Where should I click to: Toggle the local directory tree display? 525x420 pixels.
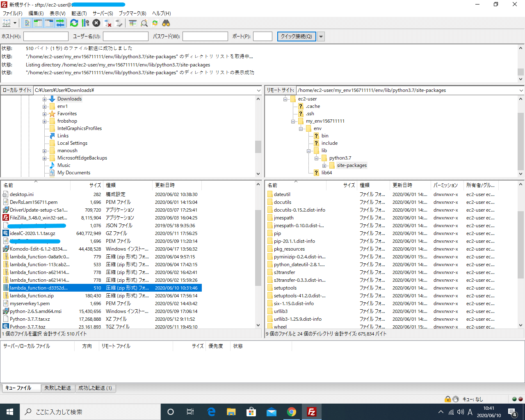click(38, 23)
